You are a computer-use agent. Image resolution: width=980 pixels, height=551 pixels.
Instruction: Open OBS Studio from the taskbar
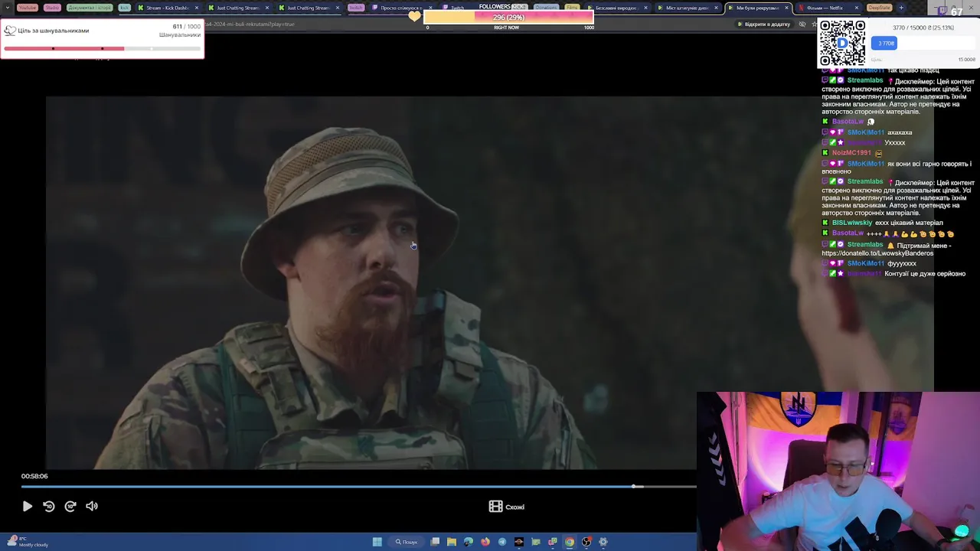point(586,542)
